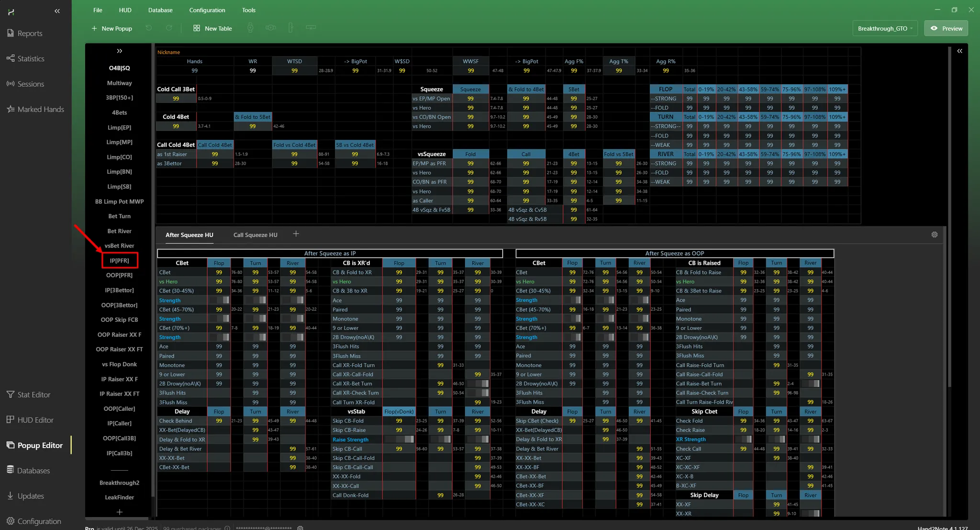Viewport: 980px width, 530px height.
Task: Collapse the left navigation sidebar
Action: pyautogui.click(x=57, y=11)
